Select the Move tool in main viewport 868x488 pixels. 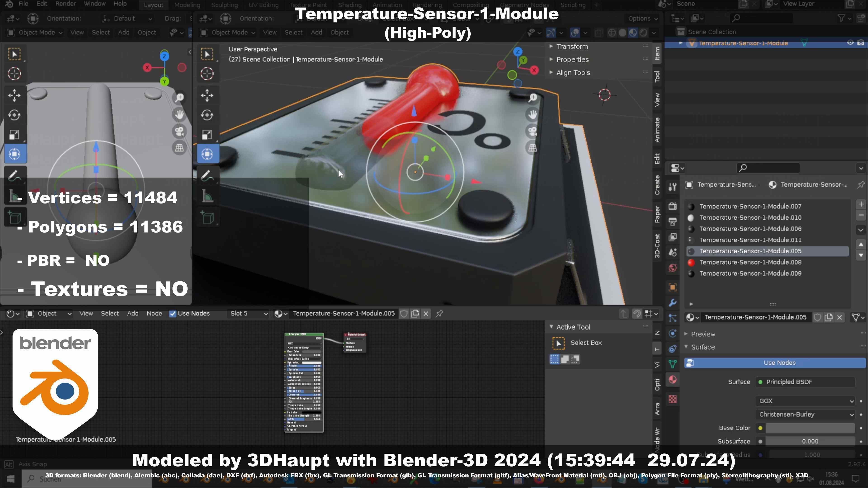point(207,95)
